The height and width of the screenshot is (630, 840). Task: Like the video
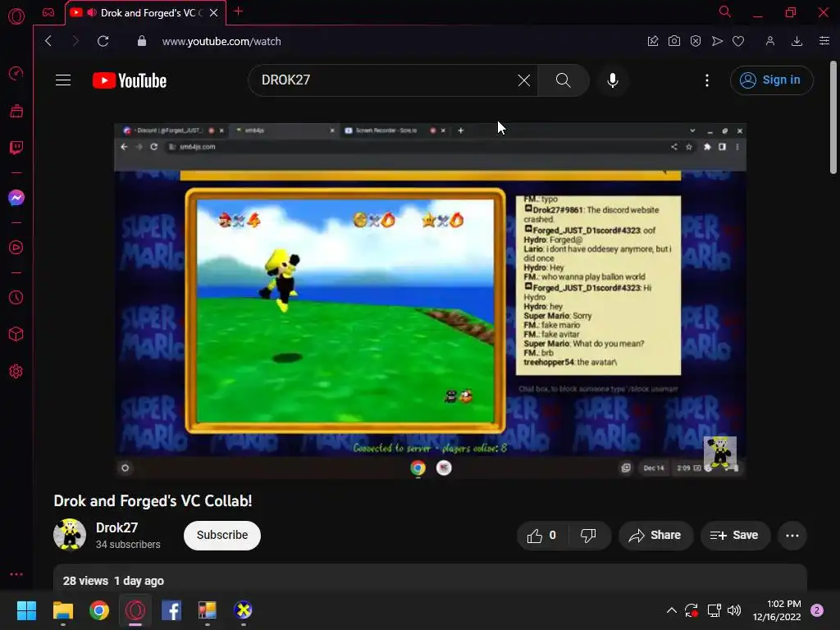541,535
